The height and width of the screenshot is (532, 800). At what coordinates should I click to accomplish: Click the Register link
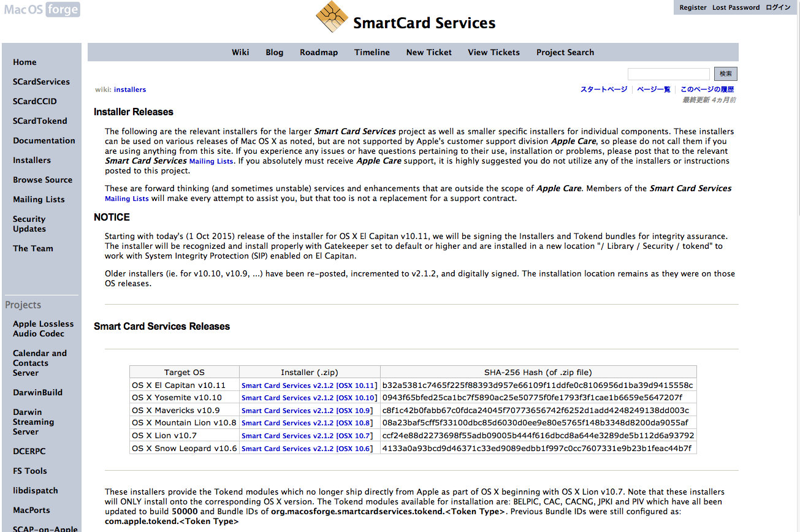693,7
